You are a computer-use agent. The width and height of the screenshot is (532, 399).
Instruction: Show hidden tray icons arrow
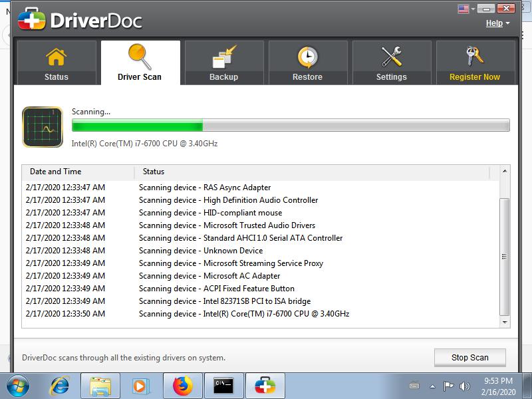pyautogui.click(x=432, y=386)
